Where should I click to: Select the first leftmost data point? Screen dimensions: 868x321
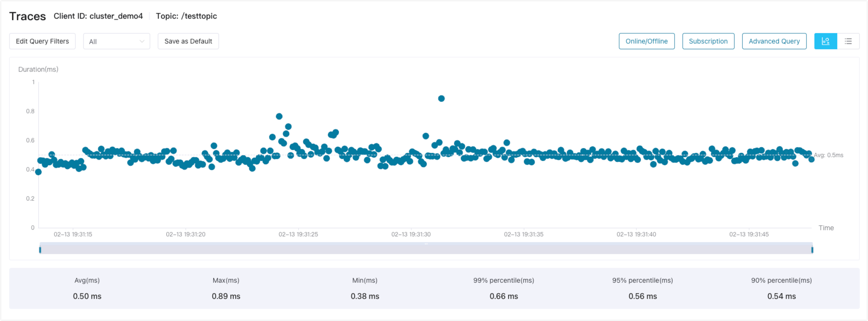(38, 172)
